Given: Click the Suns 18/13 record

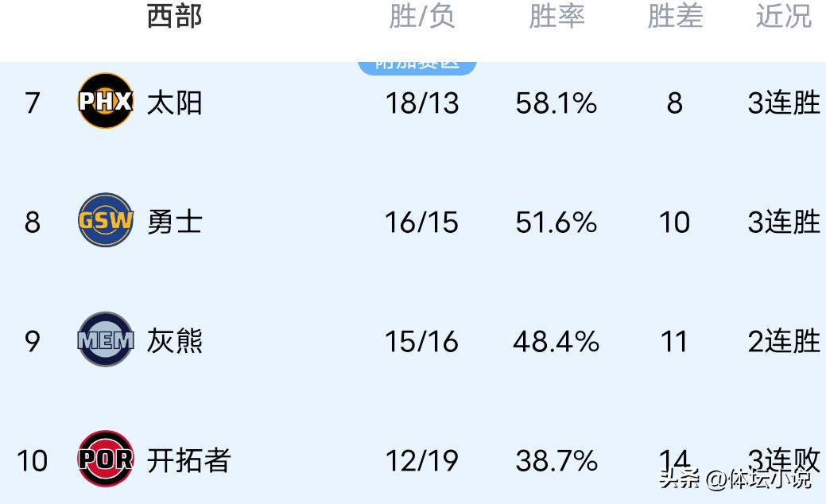Looking at the screenshot, I should (x=421, y=103).
